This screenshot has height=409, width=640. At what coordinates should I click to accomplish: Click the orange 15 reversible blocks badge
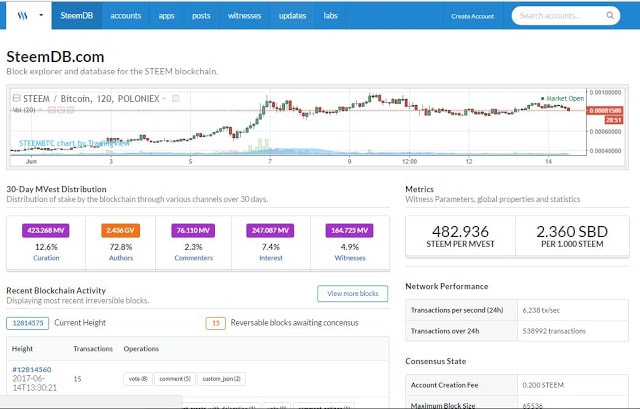(x=216, y=323)
